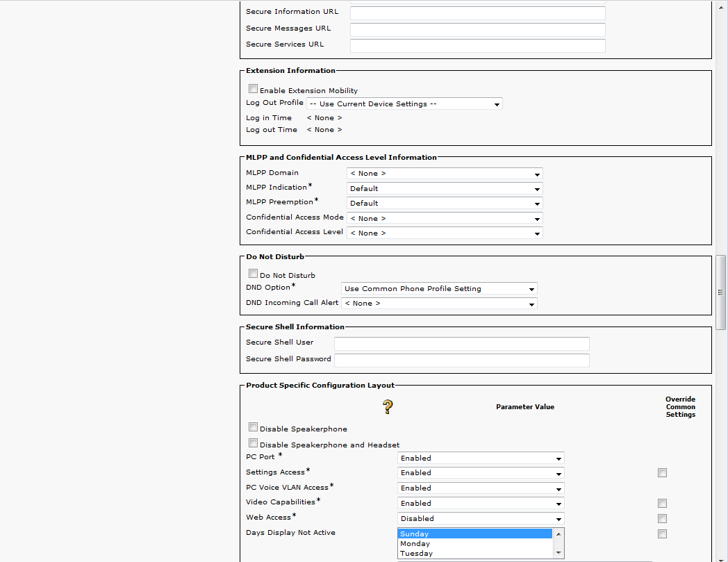The height and width of the screenshot is (562, 728).
Task: Tick override checkbox for Web Access
Action: 662,519
